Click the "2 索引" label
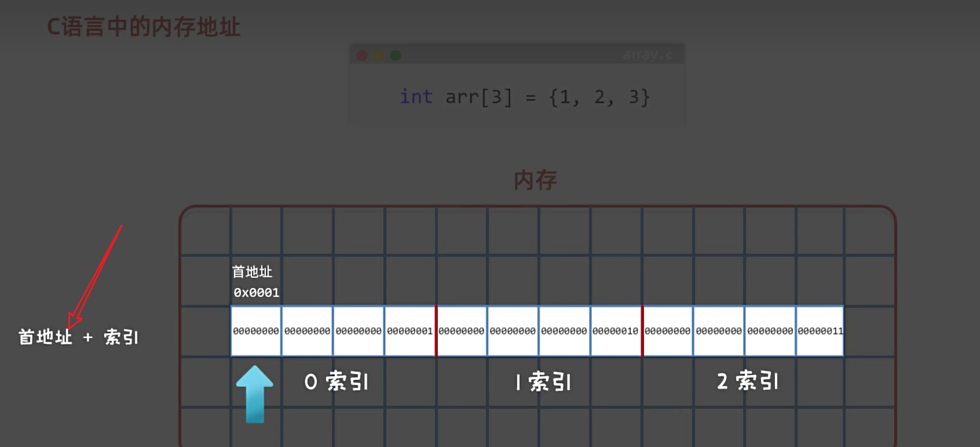 click(748, 381)
